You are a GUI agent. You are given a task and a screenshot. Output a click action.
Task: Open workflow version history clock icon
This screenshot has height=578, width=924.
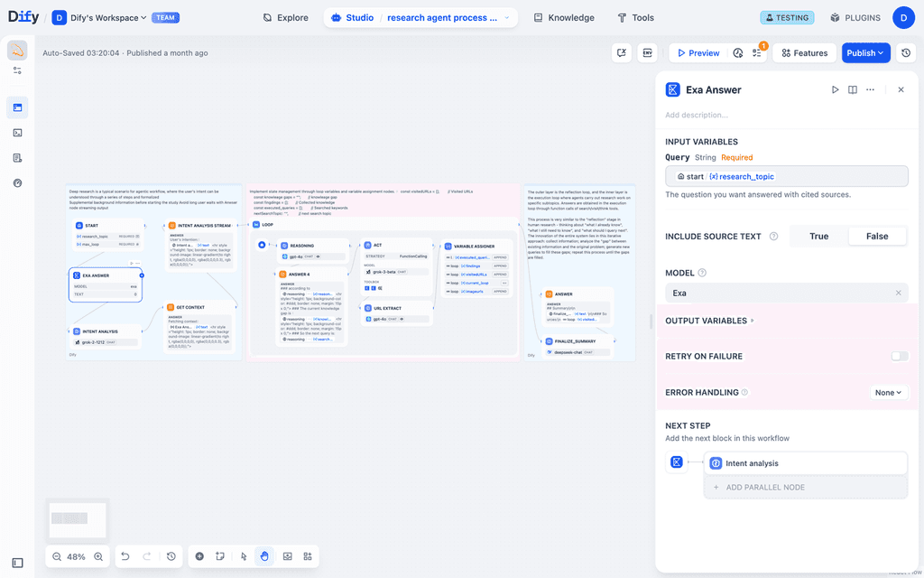[906, 52]
